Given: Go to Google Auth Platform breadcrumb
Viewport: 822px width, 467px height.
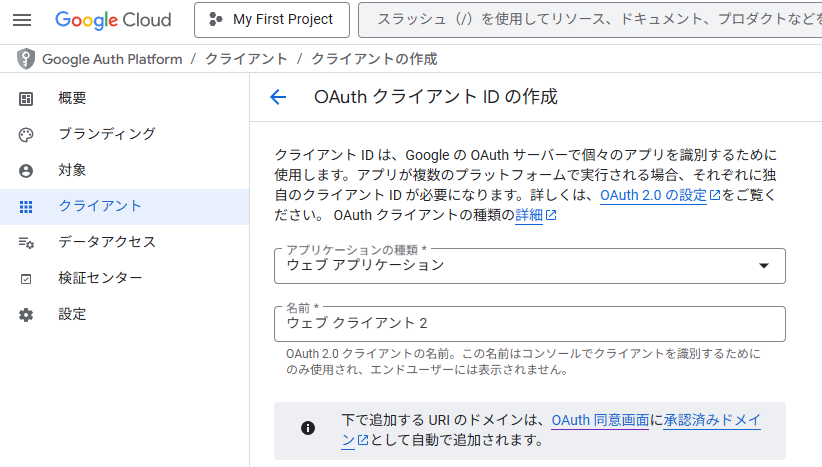Looking at the screenshot, I should [x=112, y=59].
